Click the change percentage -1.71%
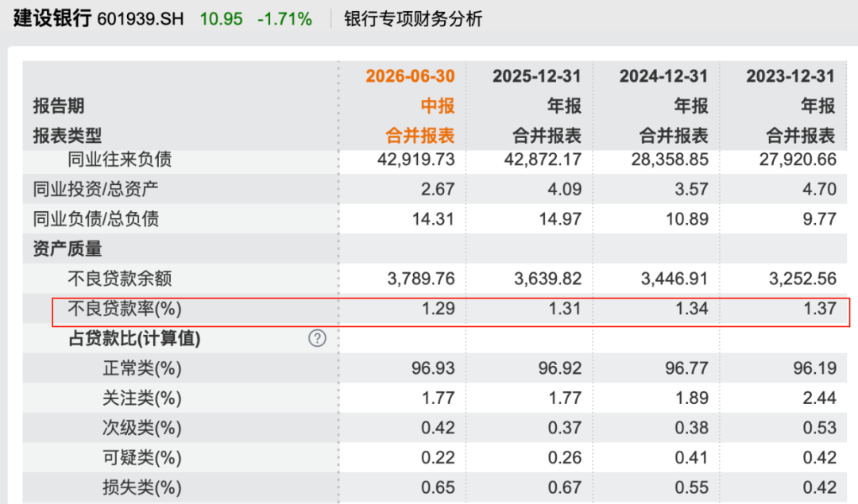This screenshot has width=858, height=504. pos(284,19)
